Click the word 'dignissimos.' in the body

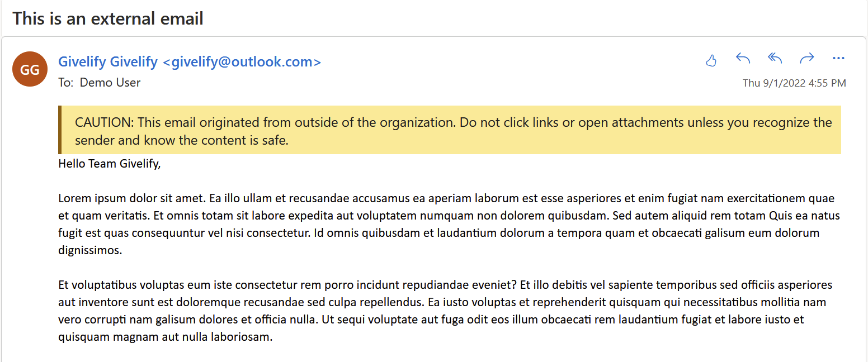pyautogui.click(x=90, y=251)
